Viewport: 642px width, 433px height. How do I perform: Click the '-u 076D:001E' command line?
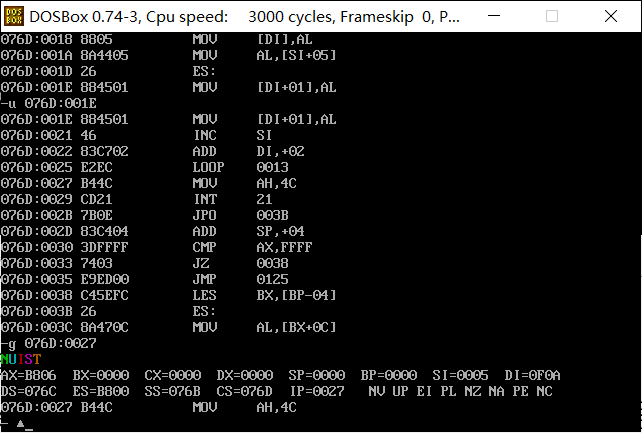48,103
